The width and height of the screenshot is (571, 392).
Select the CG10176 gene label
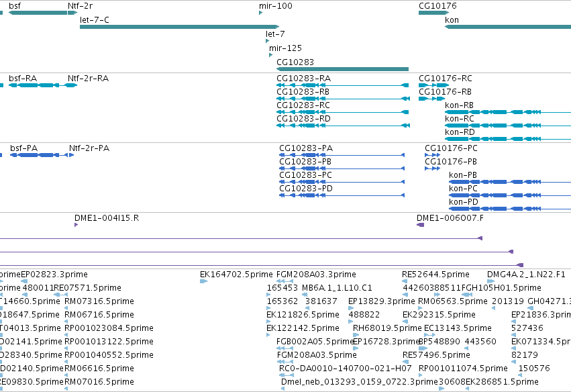pos(437,6)
